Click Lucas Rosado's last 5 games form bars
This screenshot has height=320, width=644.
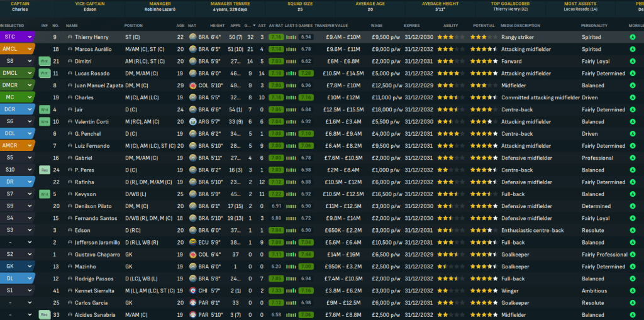(291, 74)
